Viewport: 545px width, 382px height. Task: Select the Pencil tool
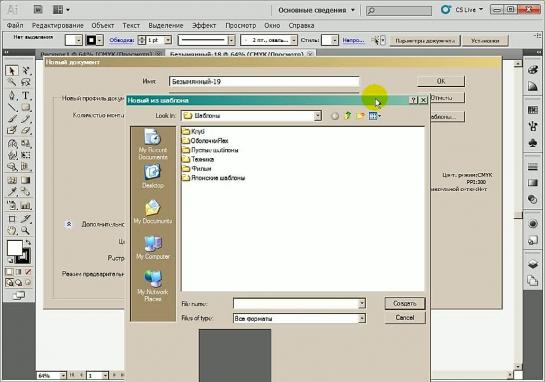click(25, 119)
